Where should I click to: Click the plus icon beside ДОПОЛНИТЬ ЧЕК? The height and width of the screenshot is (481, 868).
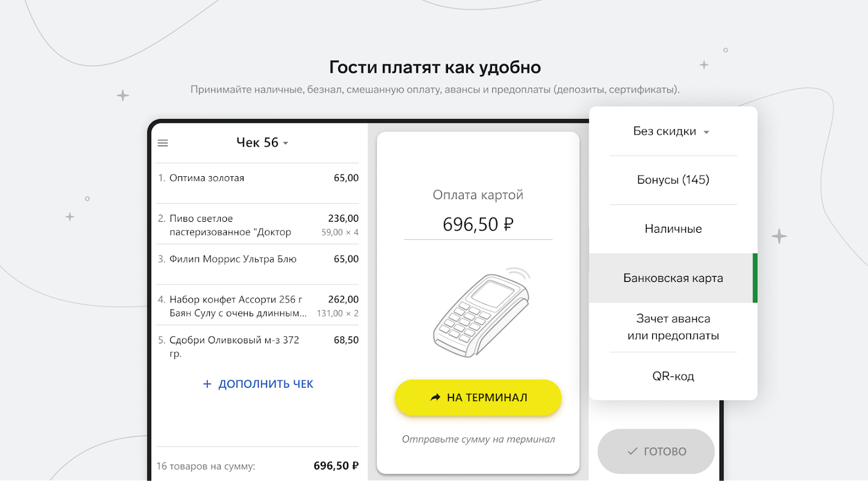[208, 384]
